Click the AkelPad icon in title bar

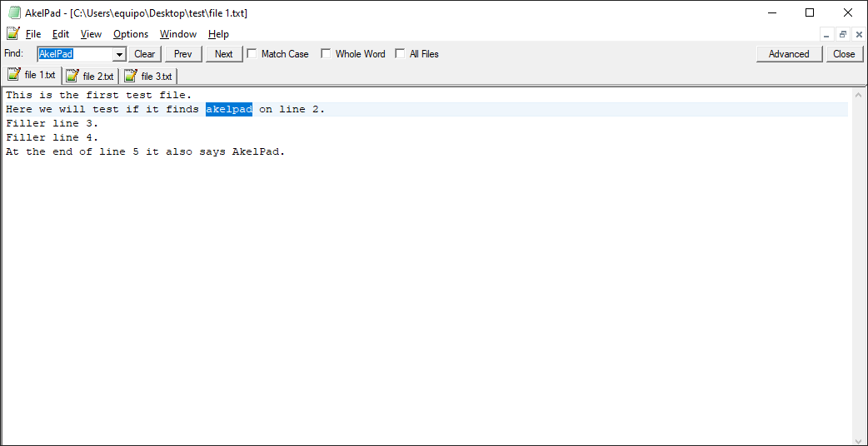coord(15,13)
